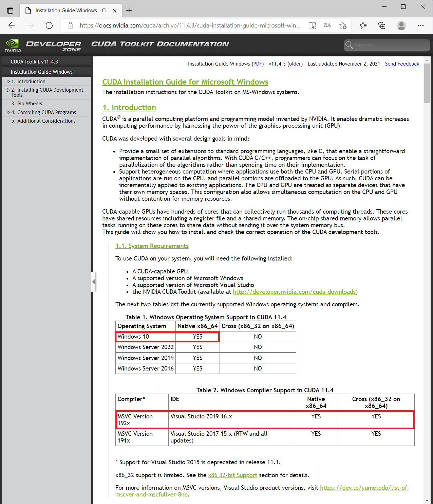Click the Windows Server 2022 table cell

pos(146,347)
